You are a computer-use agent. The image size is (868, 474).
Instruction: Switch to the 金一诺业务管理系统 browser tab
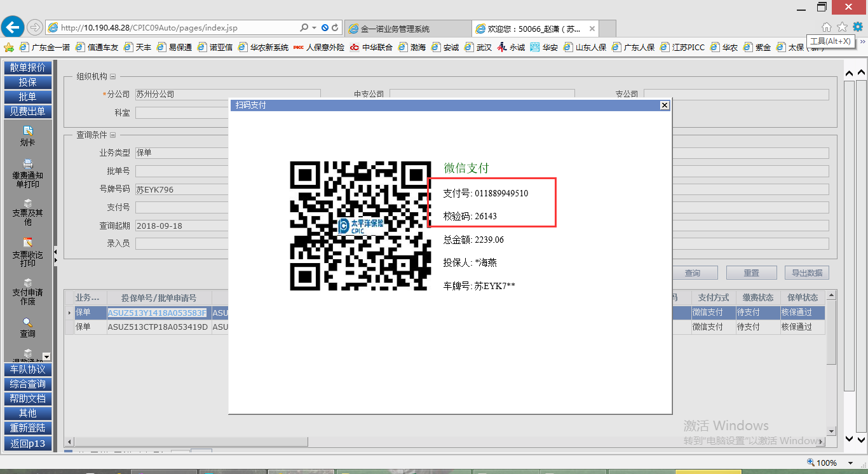408,29
